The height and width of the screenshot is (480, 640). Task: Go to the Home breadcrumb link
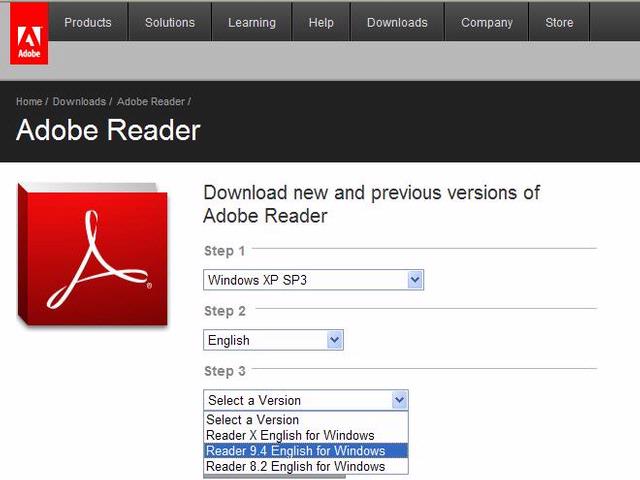point(29,101)
